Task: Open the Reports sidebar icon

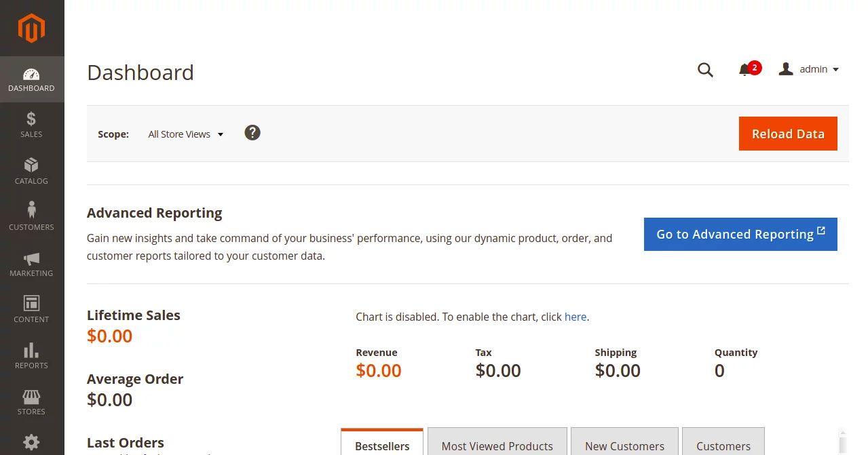Action: tap(31, 356)
